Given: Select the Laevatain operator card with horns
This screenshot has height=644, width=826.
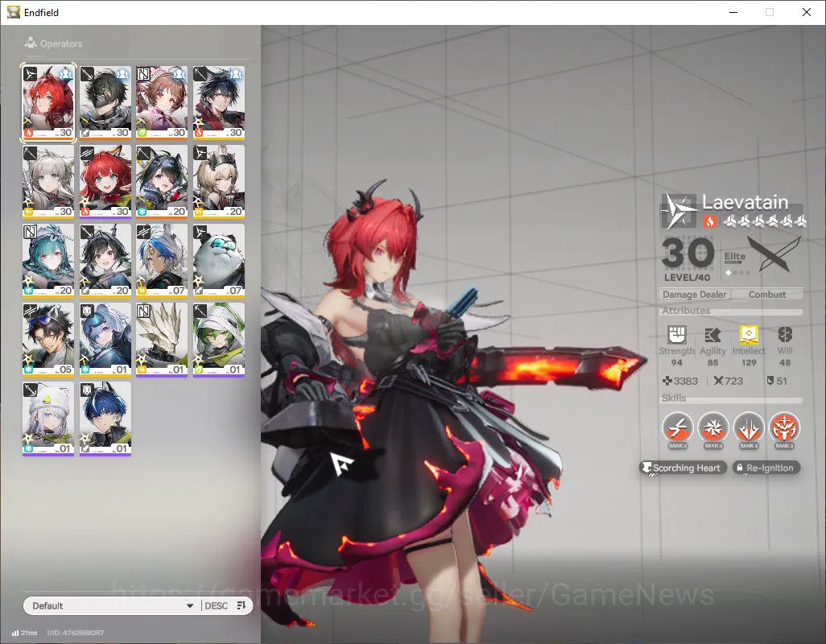Looking at the screenshot, I should (48, 103).
